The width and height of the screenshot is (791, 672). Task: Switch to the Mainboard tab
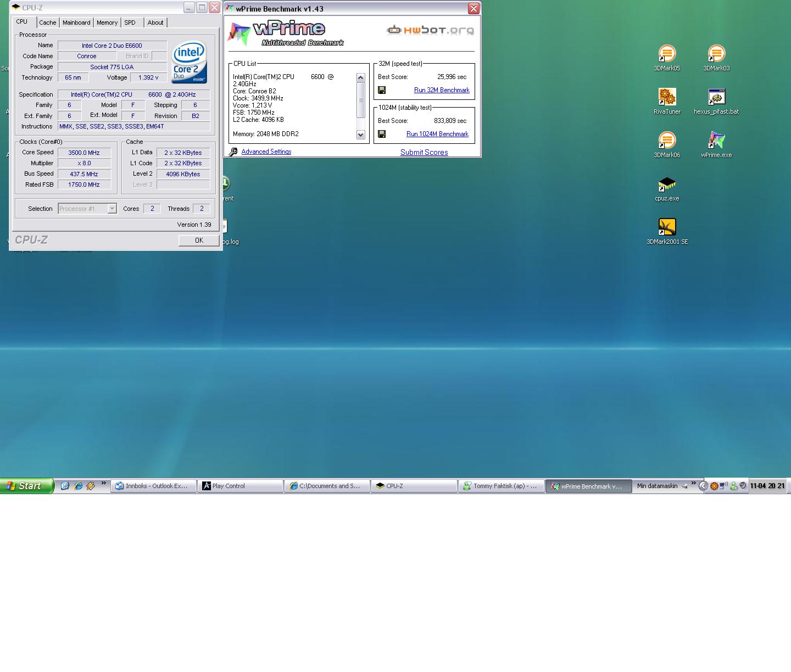tap(76, 23)
